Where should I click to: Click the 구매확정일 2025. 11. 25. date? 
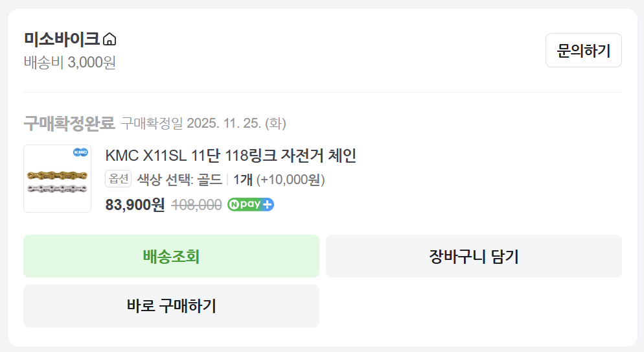pos(203,123)
